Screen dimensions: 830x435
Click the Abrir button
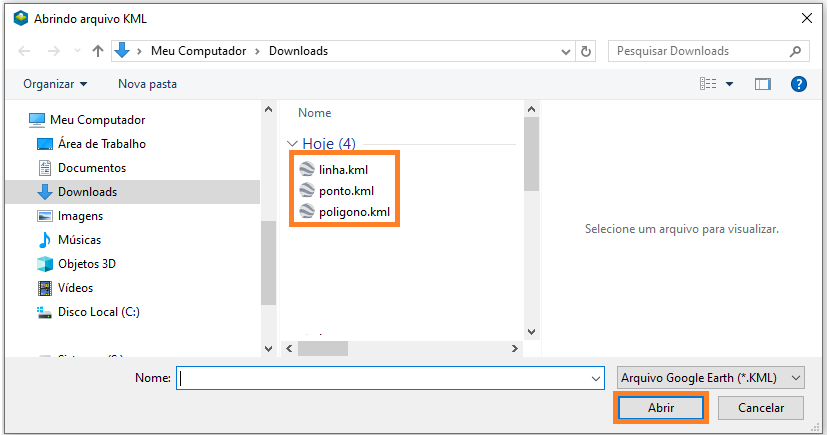[660, 408]
